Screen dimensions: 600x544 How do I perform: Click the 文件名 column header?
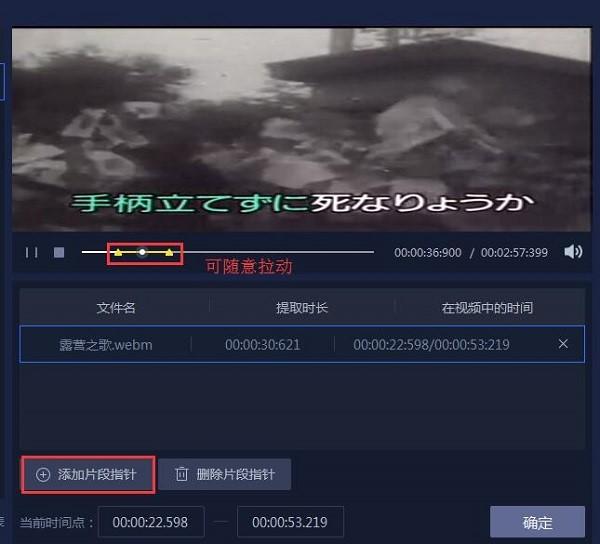[116, 308]
